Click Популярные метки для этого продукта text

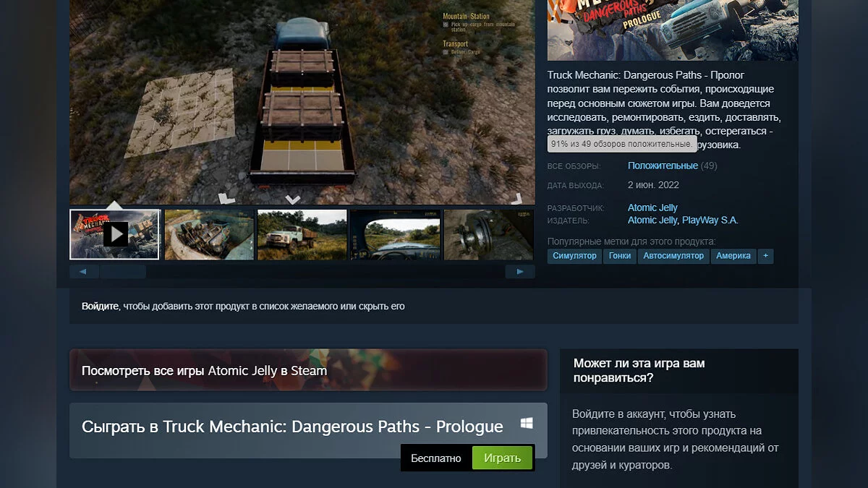631,241
